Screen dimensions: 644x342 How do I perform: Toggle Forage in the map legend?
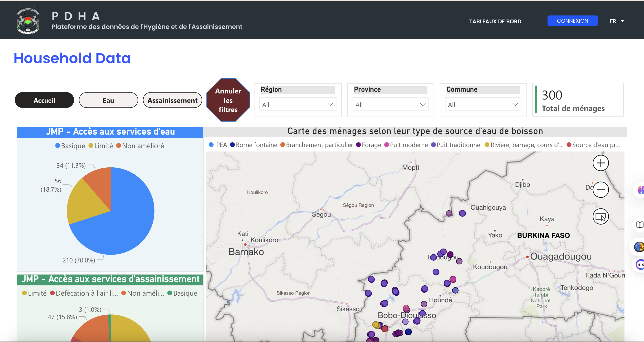(x=368, y=145)
